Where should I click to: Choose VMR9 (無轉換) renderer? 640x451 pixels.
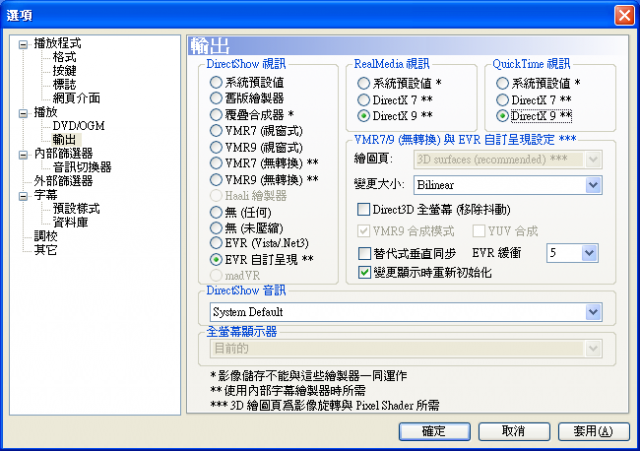216,179
